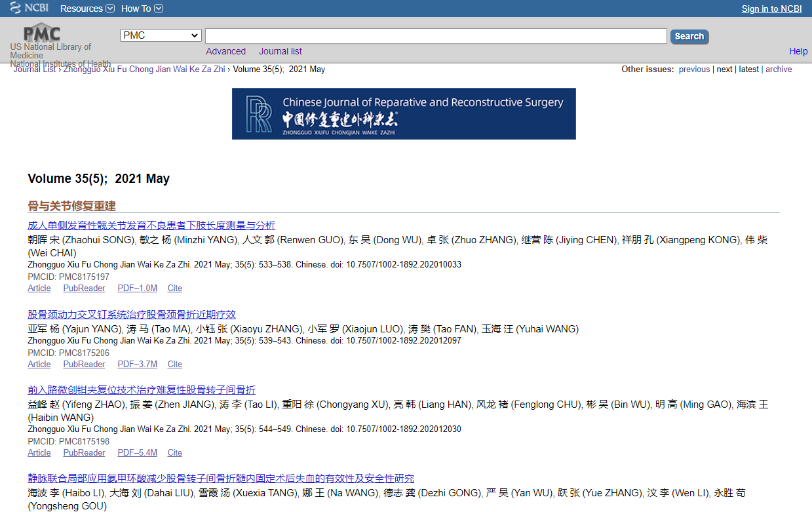This screenshot has width=812, height=512.
Task: Go to the latest issue
Action: click(x=748, y=69)
